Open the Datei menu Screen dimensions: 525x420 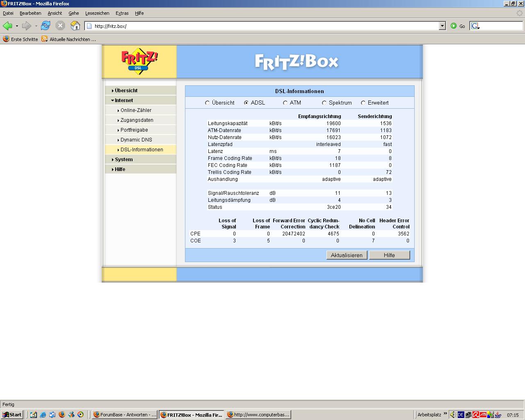pos(8,13)
